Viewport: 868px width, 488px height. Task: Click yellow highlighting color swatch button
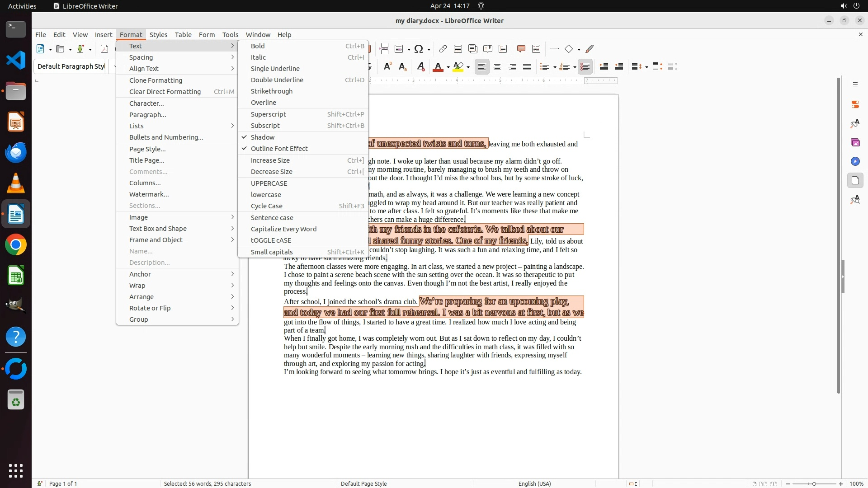458,67
